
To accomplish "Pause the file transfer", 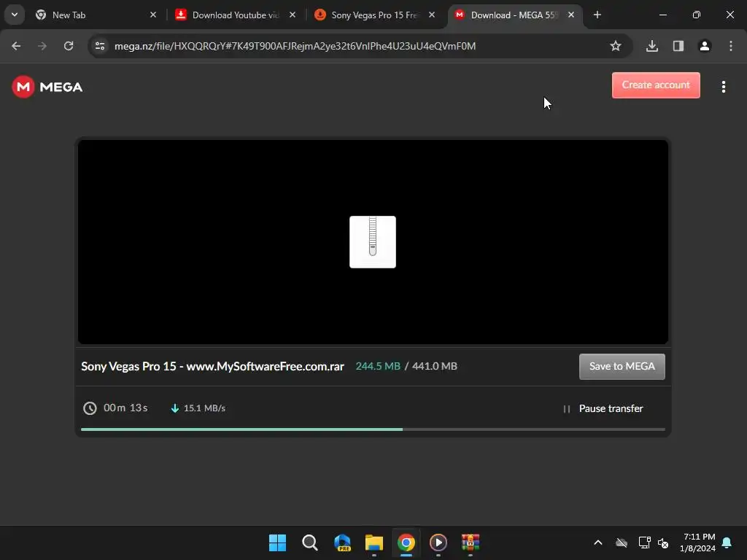I will coord(603,408).
